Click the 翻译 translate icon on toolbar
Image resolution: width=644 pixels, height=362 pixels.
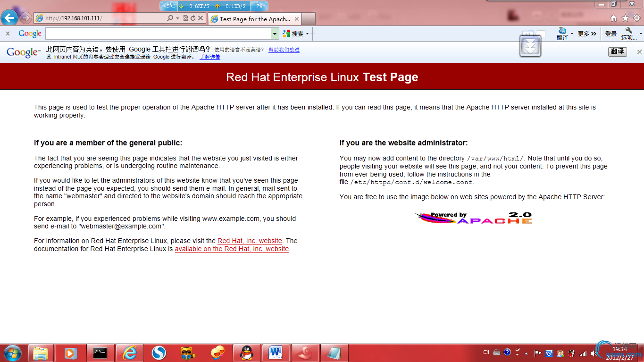[562, 34]
